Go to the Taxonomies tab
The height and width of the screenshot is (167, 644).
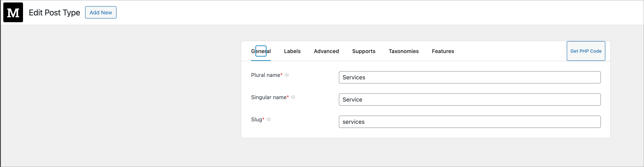404,51
